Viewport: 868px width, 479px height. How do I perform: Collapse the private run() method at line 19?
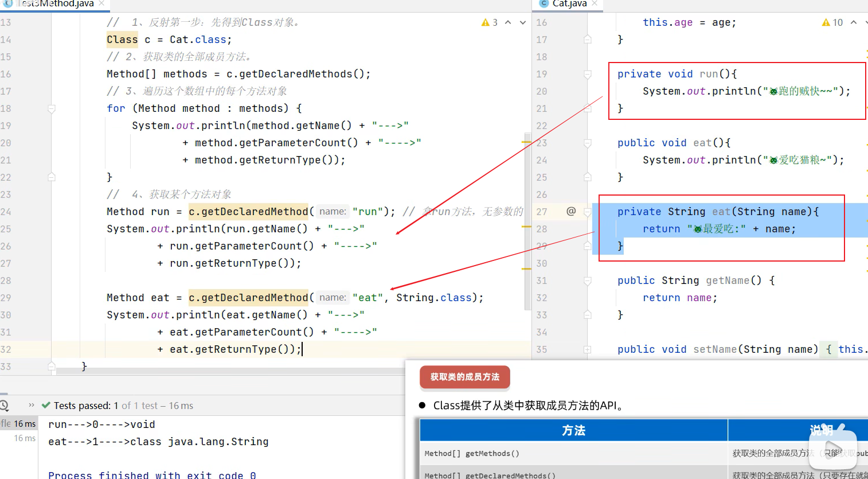[x=588, y=74]
